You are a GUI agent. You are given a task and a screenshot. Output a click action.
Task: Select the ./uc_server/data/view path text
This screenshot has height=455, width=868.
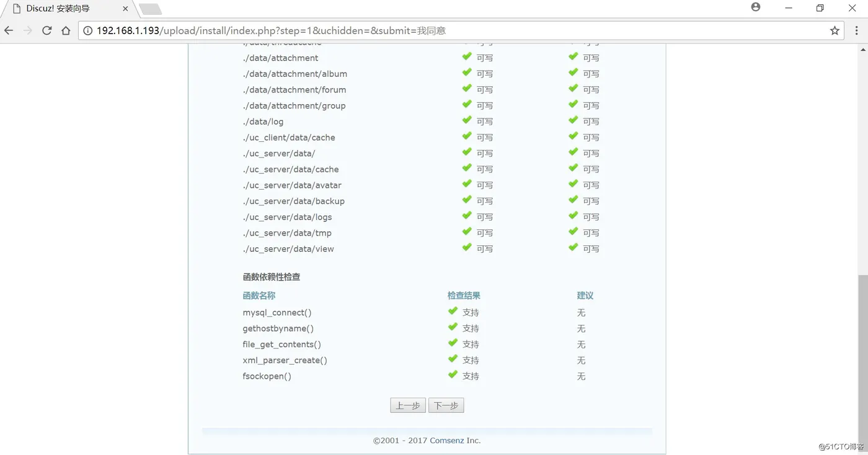(x=288, y=249)
